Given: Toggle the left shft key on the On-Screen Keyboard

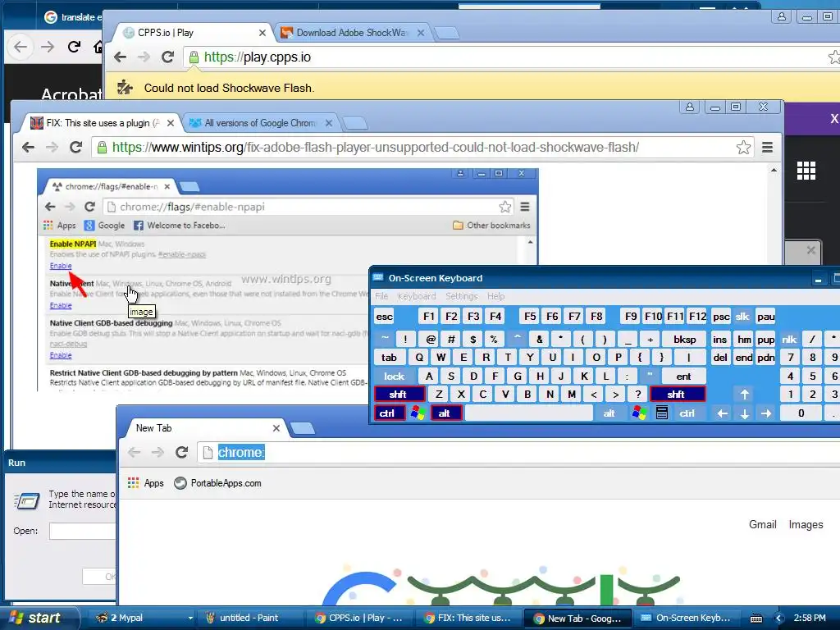Looking at the screenshot, I should (399, 395).
